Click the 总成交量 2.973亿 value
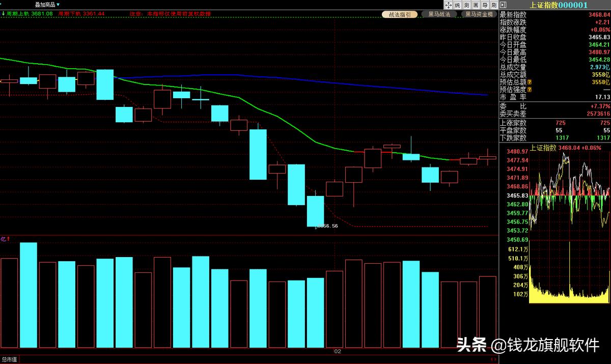Image resolution: width=611 pixels, height=364 pixels. coord(600,67)
